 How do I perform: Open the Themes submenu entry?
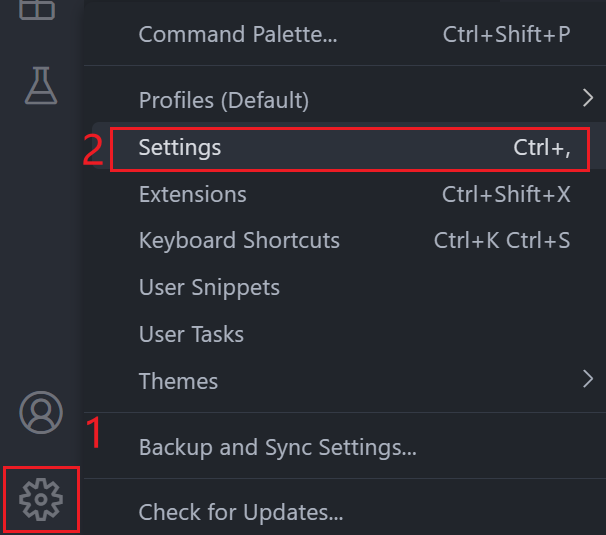coord(178,381)
